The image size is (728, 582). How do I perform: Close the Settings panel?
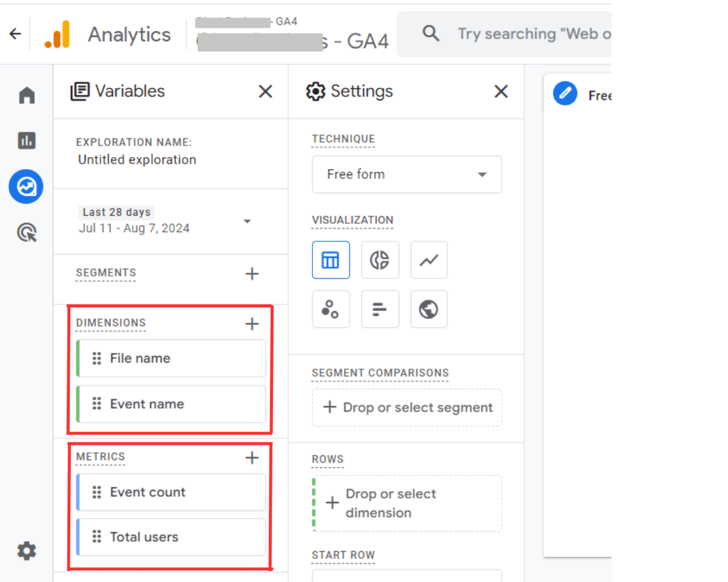pyautogui.click(x=500, y=92)
